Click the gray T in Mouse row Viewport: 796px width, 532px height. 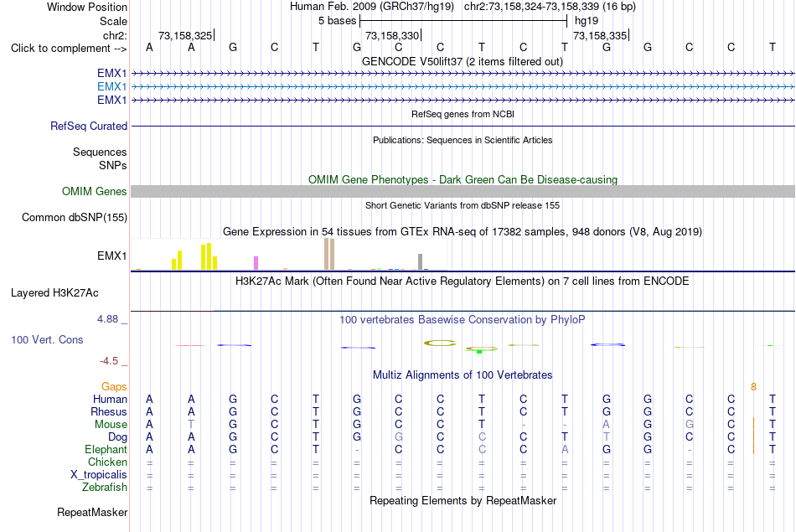point(191,425)
